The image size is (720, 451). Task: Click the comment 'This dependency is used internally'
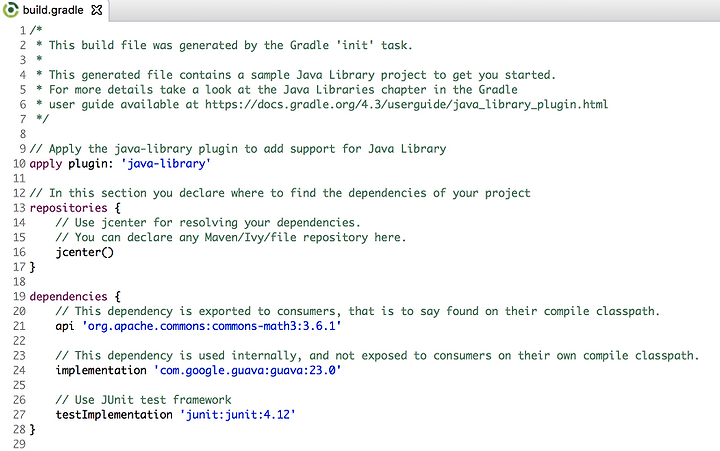pyautogui.click(x=377, y=355)
